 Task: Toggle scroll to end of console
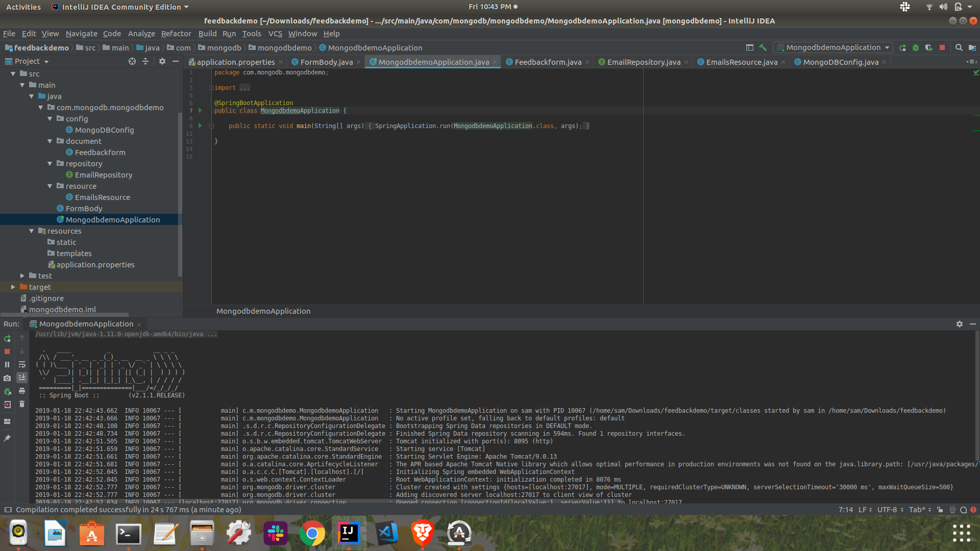point(22,378)
